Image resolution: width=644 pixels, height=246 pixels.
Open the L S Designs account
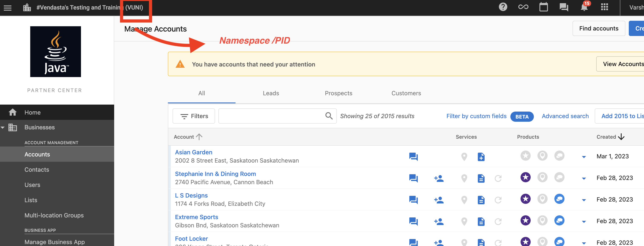coord(191,195)
